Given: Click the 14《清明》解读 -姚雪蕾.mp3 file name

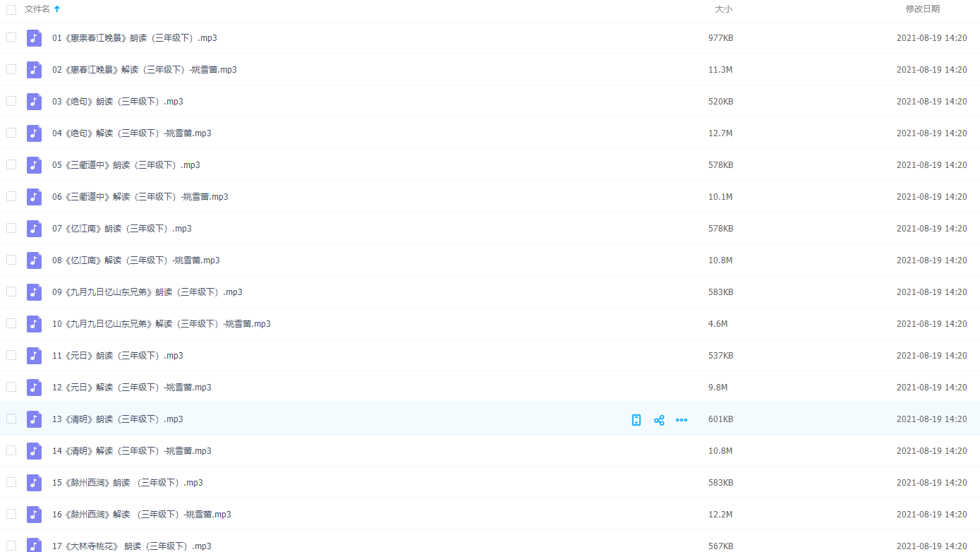Looking at the screenshot, I should click(131, 451).
